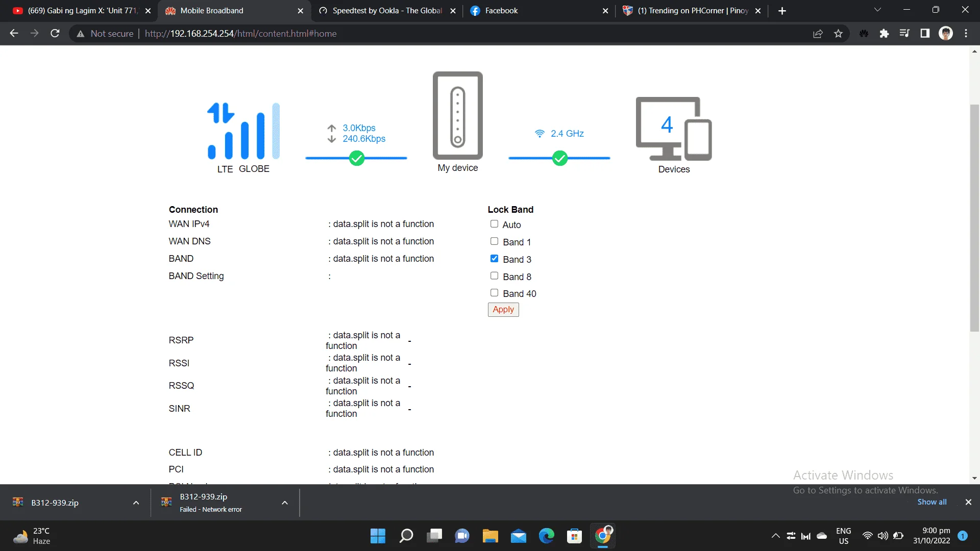Open the ENG US language switcher
The image size is (980, 551).
point(843,536)
